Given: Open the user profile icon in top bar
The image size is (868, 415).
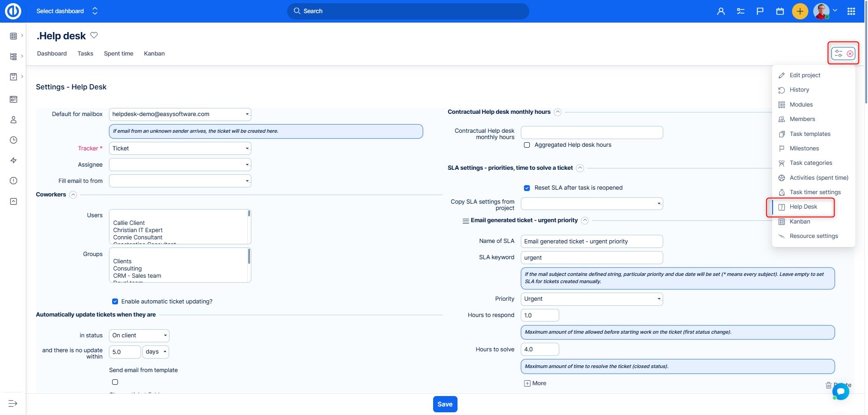Looking at the screenshot, I should coord(721,11).
